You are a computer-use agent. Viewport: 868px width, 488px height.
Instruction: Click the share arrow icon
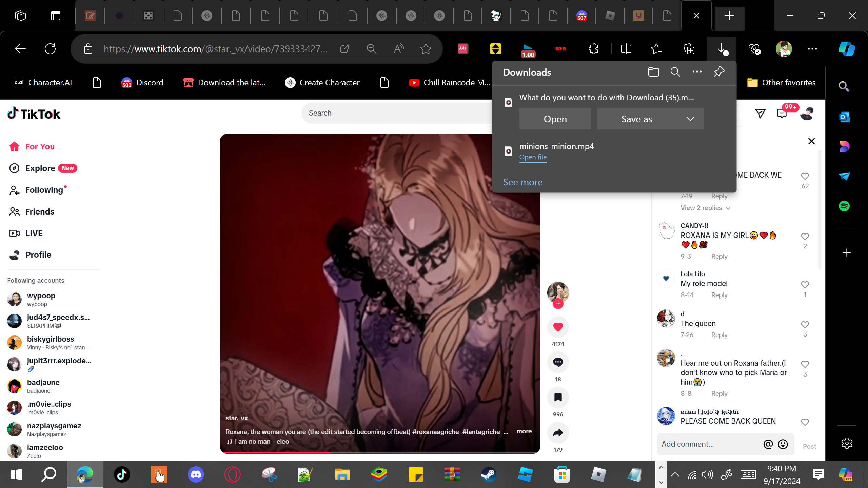coord(558,432)
